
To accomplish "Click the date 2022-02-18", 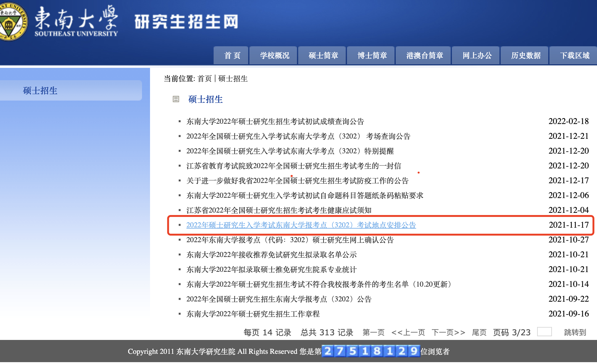I will point(569,121).
